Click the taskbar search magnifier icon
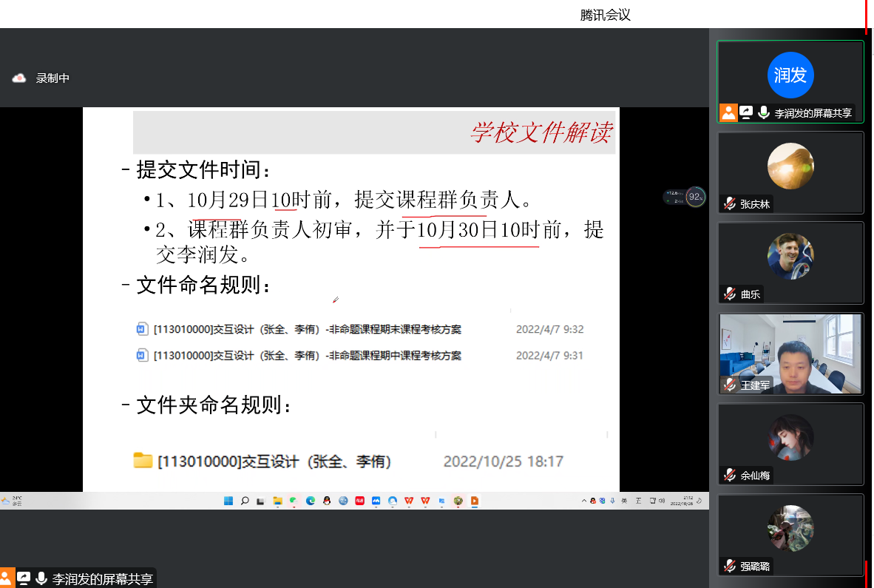874x588 pixels. coord(245,501)
